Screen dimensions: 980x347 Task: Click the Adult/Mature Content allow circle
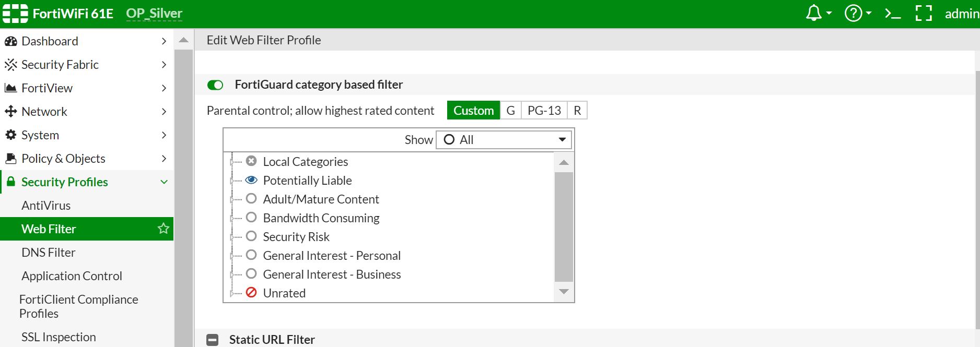tap(251, 198)
